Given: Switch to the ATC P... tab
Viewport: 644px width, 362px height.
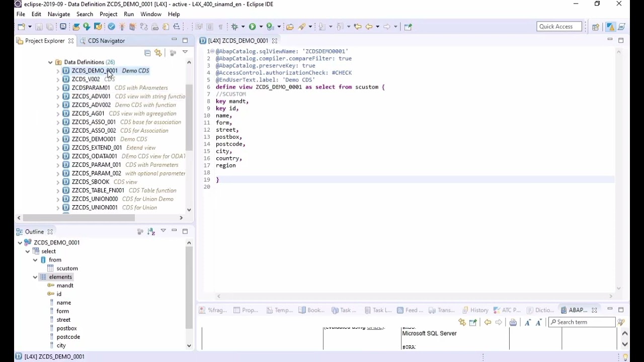Looking at the screenshot, I should tap(507, 310).
